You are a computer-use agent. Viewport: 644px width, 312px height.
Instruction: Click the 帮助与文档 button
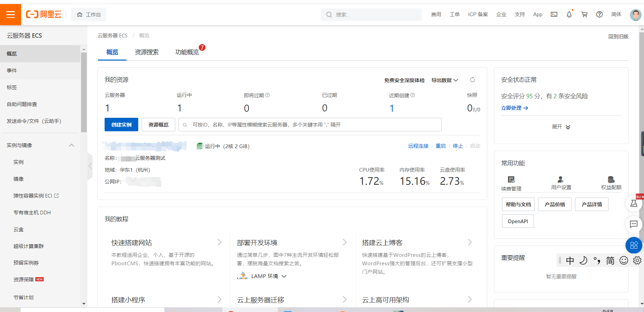518,204
